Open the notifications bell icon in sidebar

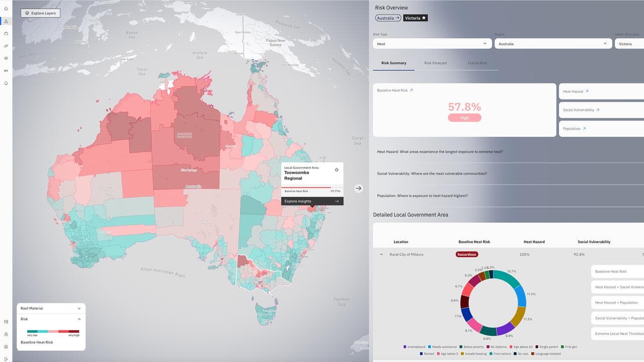[6, 83]
